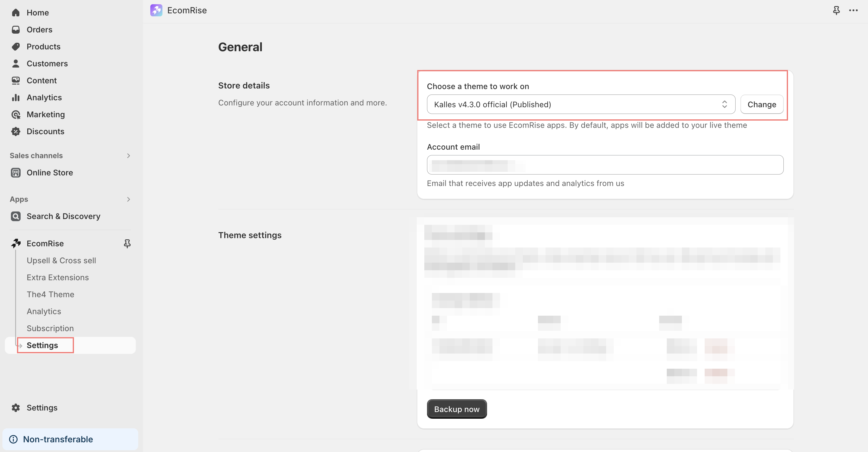This screenshot has width=868, height=452.
Task: Click the Products tag icon
Action: tap(15, 46)
